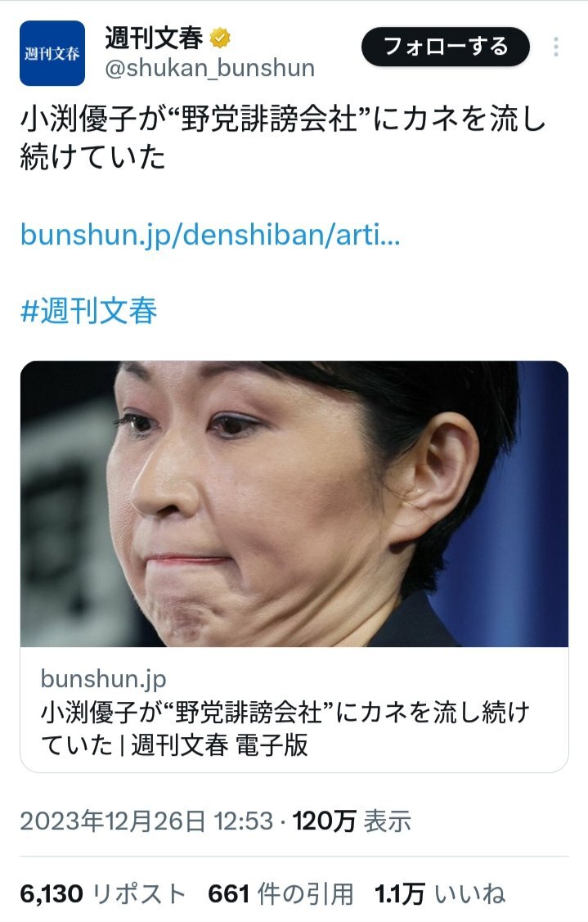
Task: View the 661 件の引用 quotes
Action: click(x=281, y=894)
